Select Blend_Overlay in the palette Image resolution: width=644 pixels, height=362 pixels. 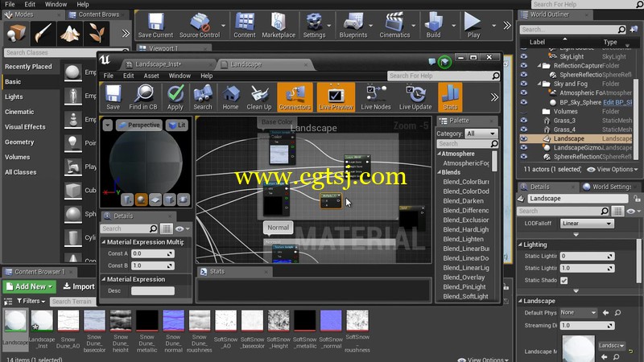(464, 278)
